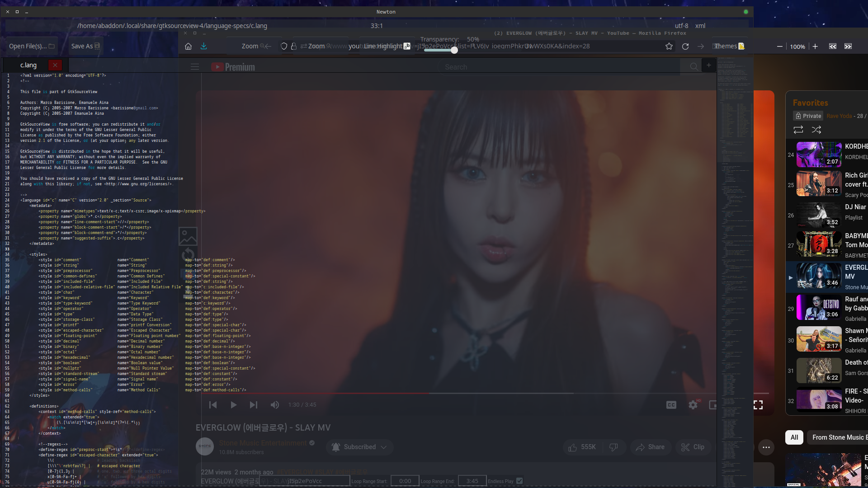Click Newton code minimap
This screenshot has height=488, width=868.
[735, 271]
